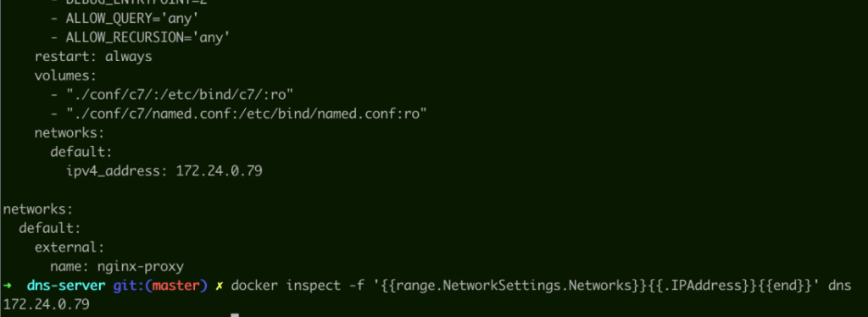Click the 172.24.0.79 output line
Image resolution: width=868 pixels, height=317 pixels.
click(46, 304)
